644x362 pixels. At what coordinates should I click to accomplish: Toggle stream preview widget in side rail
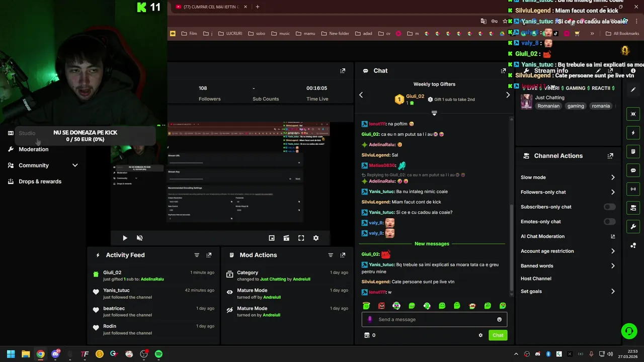(x=633, y=114)
